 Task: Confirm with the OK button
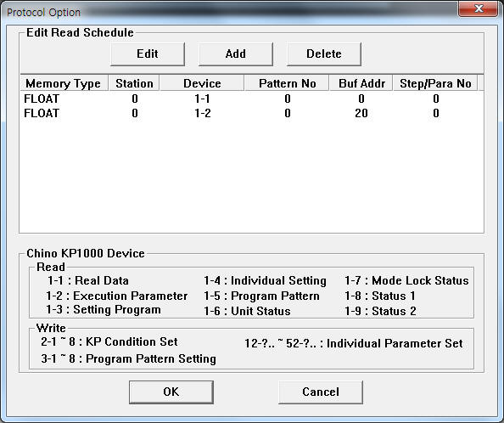tap(171, 392)
